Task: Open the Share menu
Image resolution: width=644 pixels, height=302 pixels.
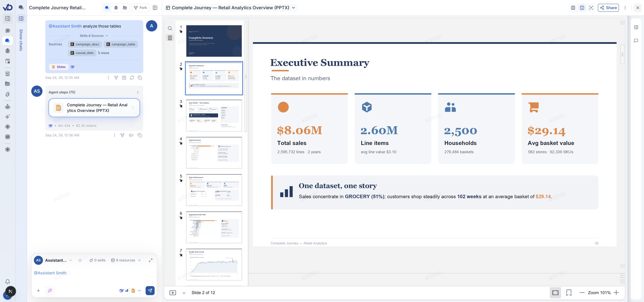Action: (608, 8)
